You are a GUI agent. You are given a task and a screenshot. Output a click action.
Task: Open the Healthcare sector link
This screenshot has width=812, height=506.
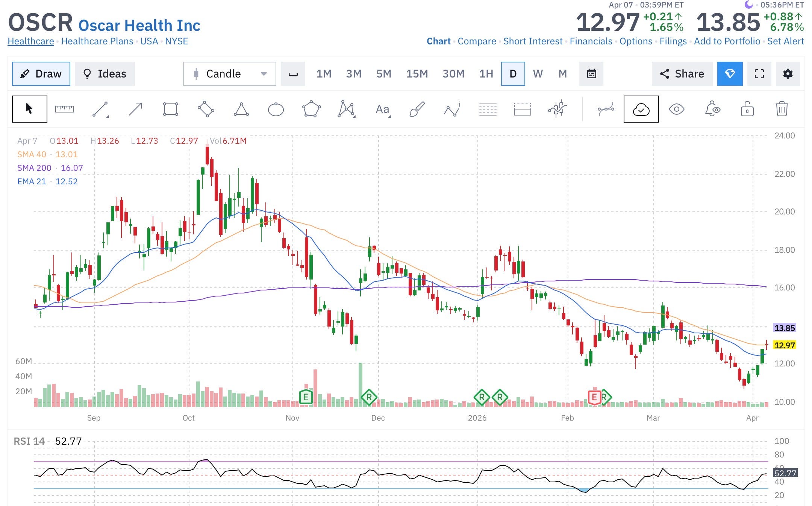[31, 41]
